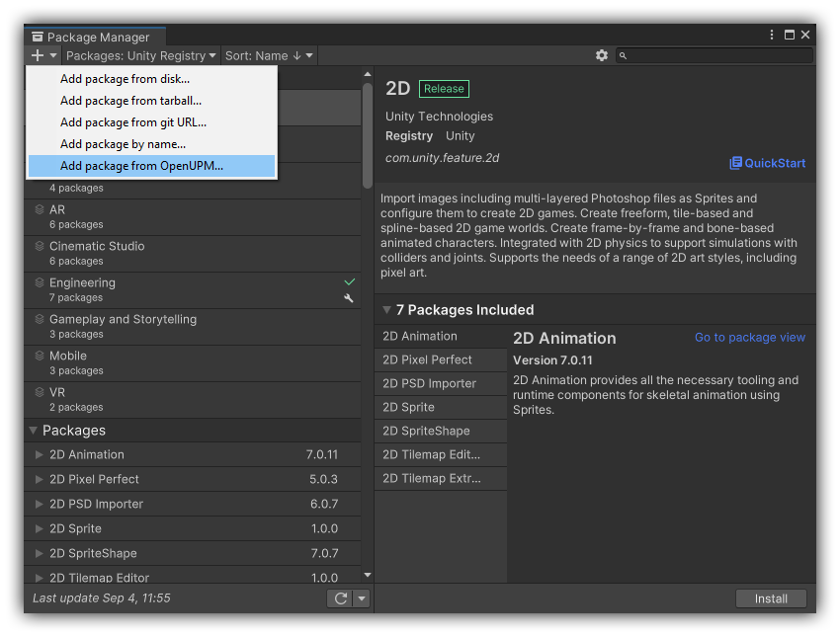Collapse the 7 Packages Included section
Image resolution: width=840 pixels, height=637 pixels.
(x=386, y=309)
